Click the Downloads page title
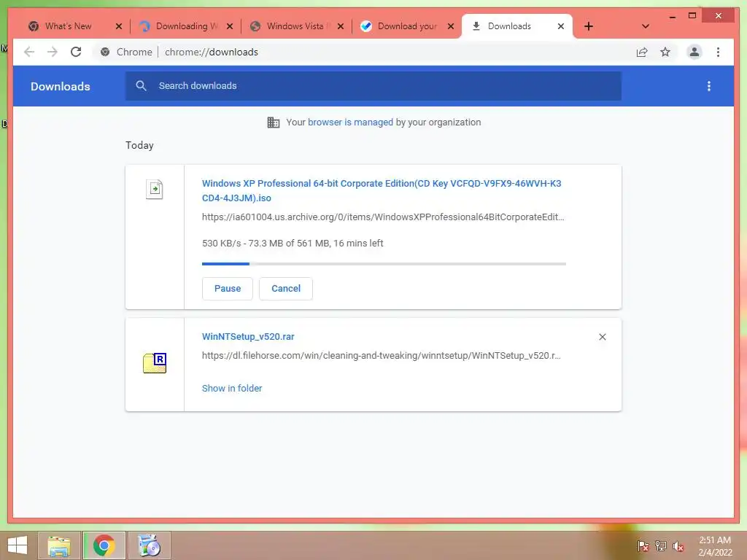Image resolution: width=747 pixels, height=560 pixels. (61, 86)
